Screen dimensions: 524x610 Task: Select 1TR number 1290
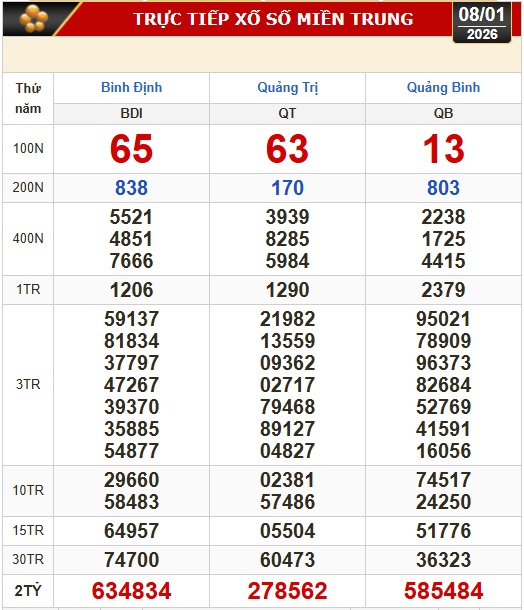point(287,290)
